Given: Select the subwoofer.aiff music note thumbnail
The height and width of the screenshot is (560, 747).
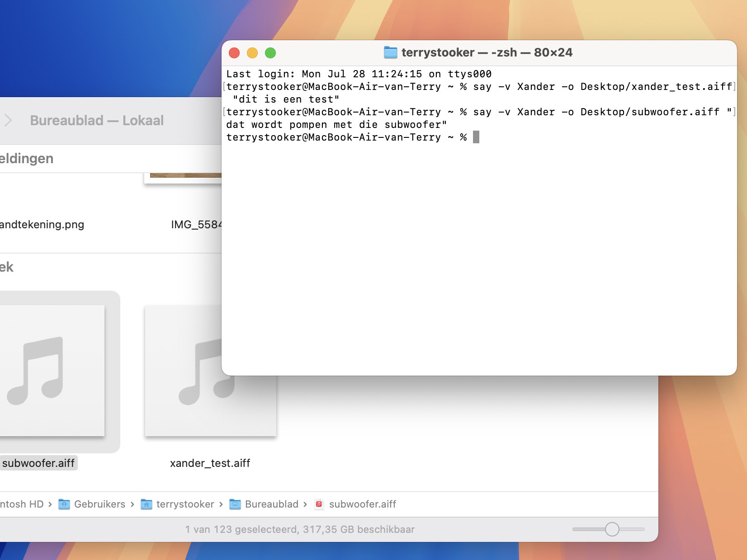Looking at the screenshot, I should tap(52, 371).
